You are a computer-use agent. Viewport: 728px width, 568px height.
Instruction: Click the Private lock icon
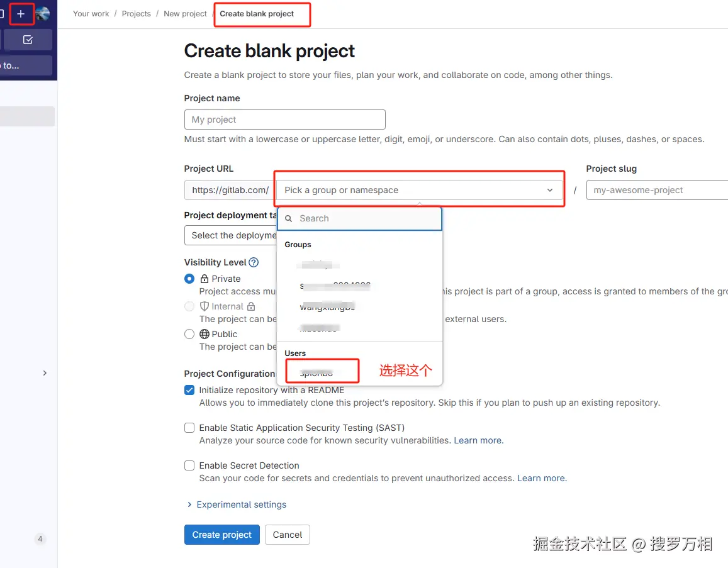(204, 279)
